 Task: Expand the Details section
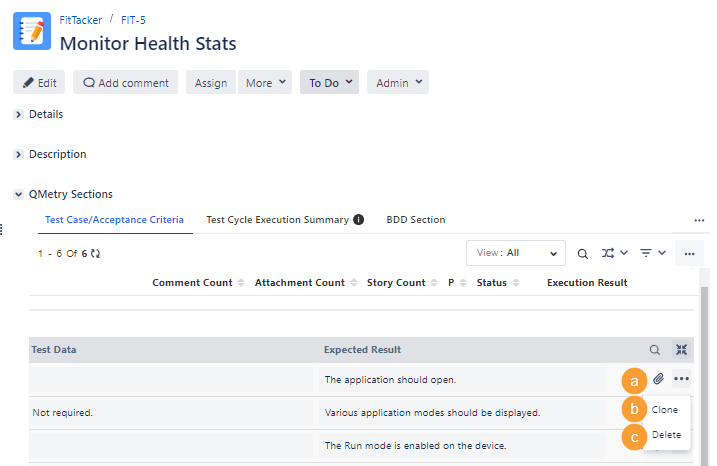pyautogui.click(x=19, y=115)
